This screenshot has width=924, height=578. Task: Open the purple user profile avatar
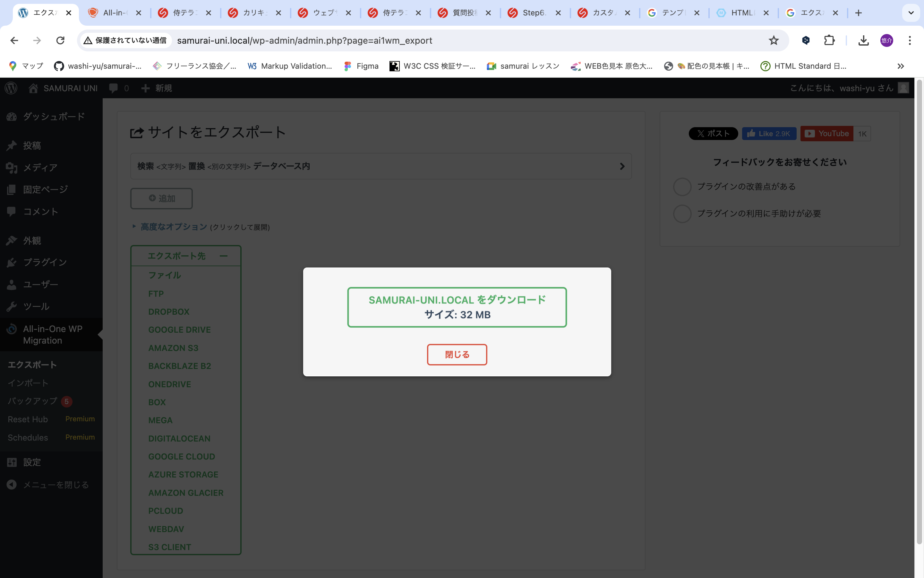point(886,40)
